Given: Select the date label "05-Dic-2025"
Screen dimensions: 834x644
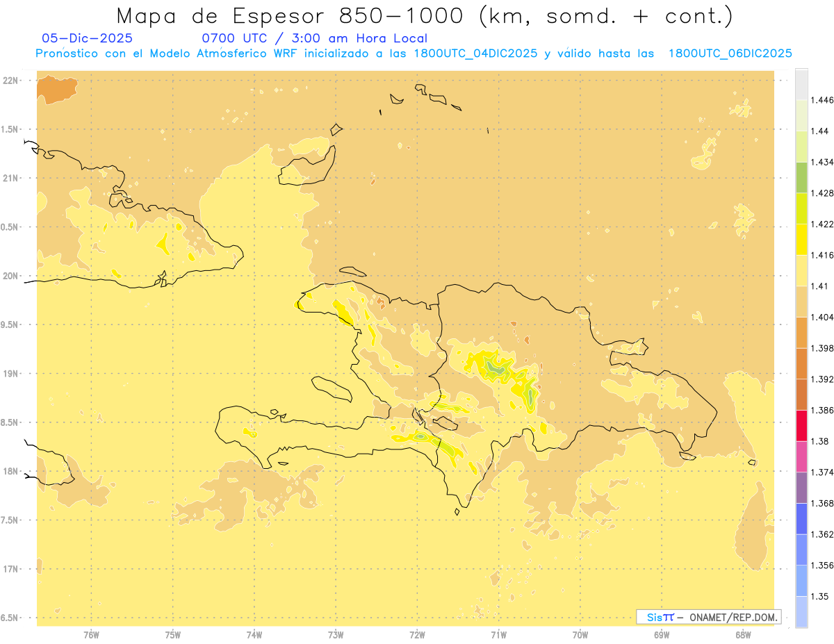Looking at the screenshot, I should coord(88,39).
